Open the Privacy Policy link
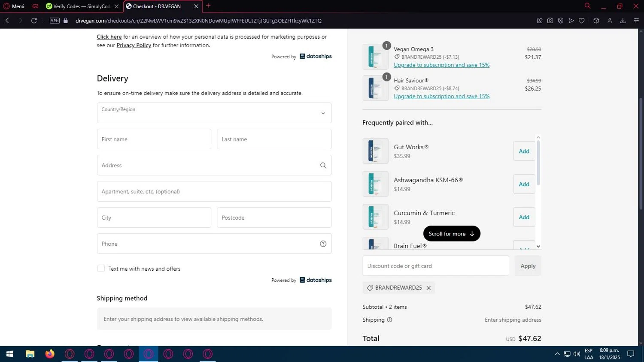Image resolution: width=644 pixels, height=362 pixels. (134, 45)
